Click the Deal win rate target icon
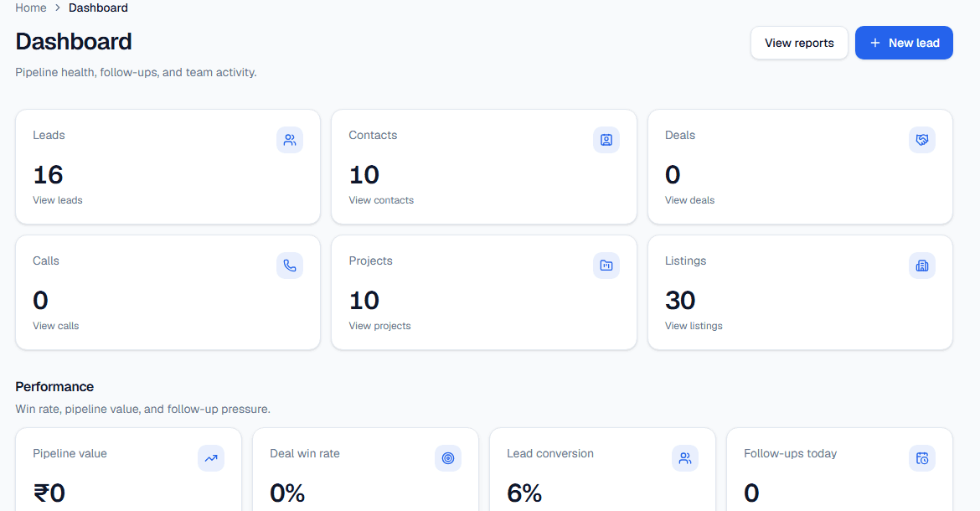The width and height of the screenshot is (980, 511). coord(448,458)
